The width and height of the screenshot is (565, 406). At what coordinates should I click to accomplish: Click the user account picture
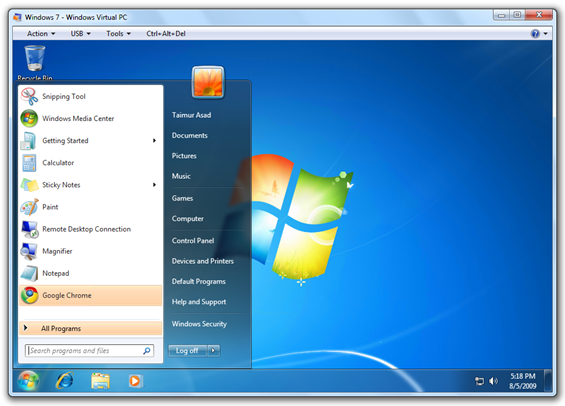coord(208,82)
